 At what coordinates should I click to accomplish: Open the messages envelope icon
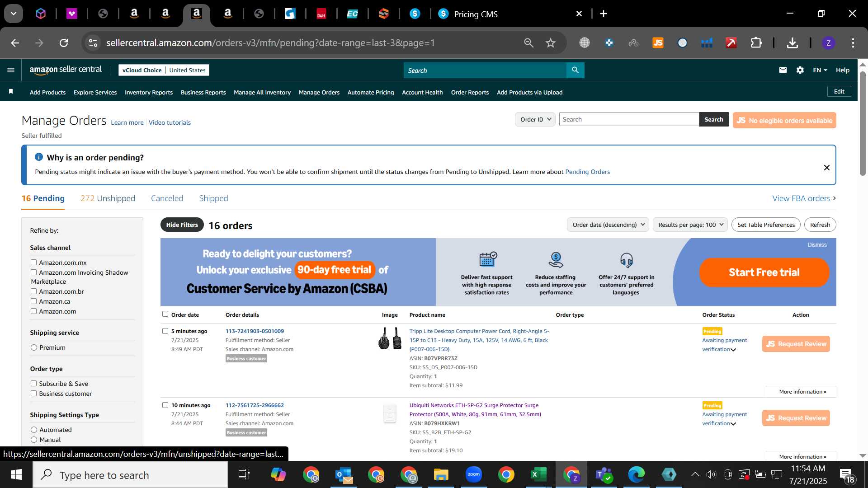click(783, 70)
